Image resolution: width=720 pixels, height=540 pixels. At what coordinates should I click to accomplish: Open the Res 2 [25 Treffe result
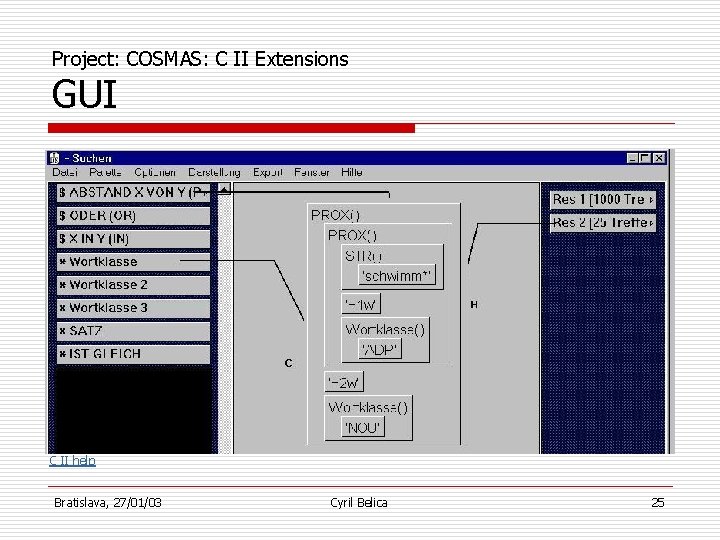(x=603, y=223)
